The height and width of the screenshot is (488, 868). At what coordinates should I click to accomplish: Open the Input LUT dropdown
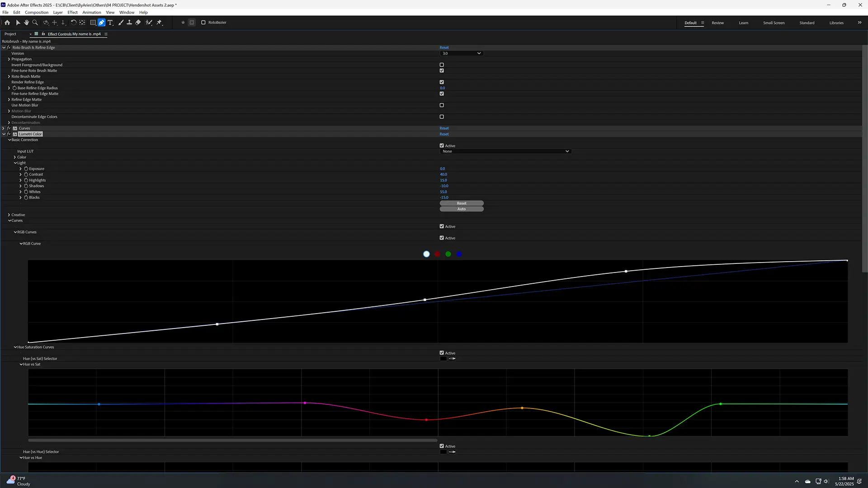pyautogui.click(x=505, y=151)
